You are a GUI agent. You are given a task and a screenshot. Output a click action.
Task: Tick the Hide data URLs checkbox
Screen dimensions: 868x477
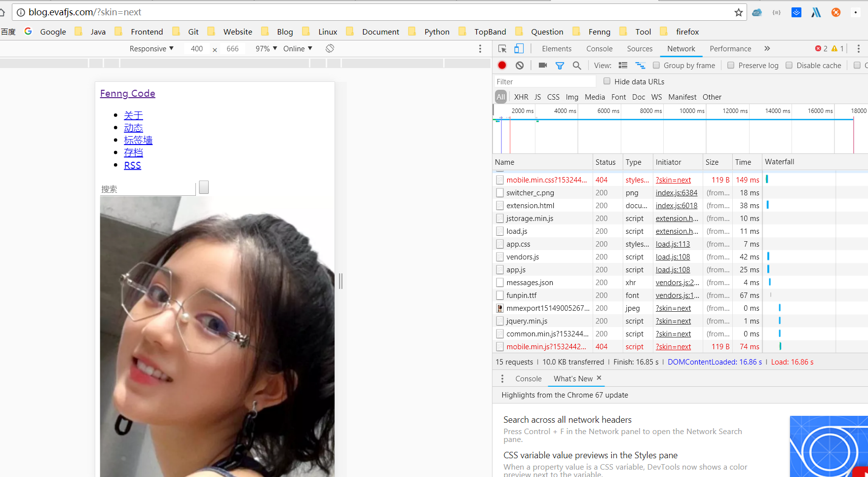pos(607,81)
